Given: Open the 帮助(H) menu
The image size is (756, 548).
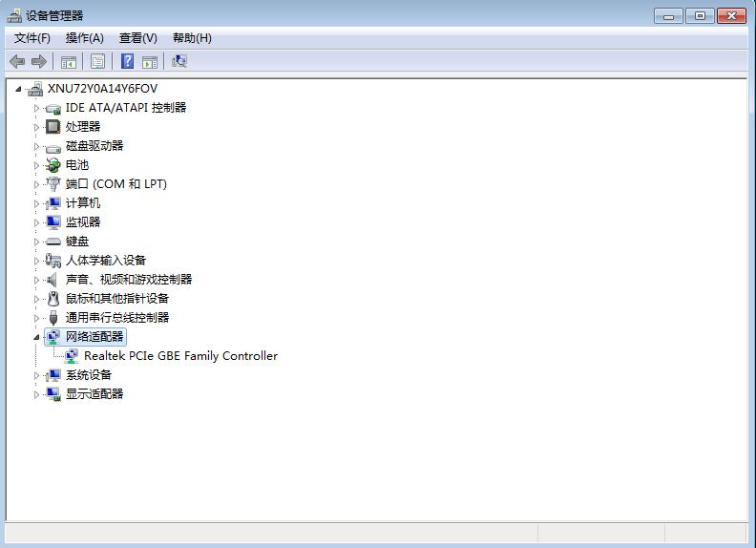Looking at the screenshot, I should pos(193,38).
